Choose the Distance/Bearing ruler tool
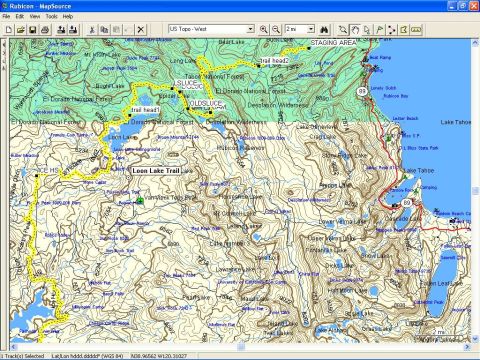This screenshot has width=480, height=360. [x=416, y=30]
